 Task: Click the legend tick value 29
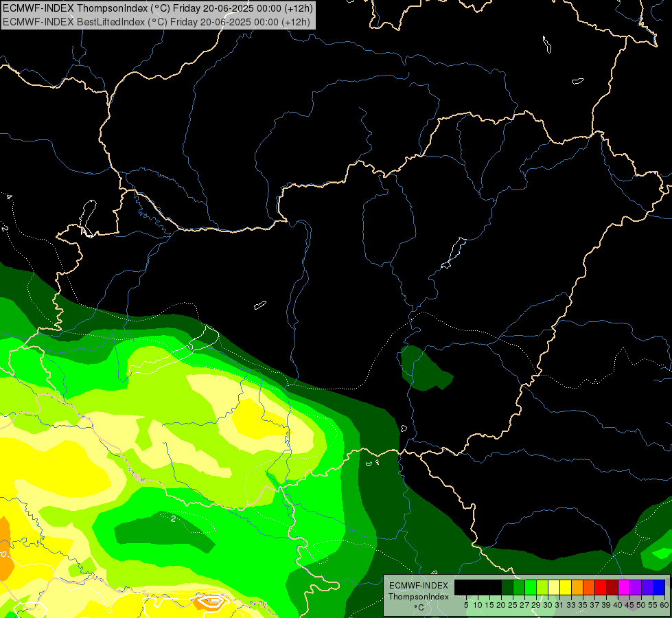pyautogui.click(x=536, y=605)
